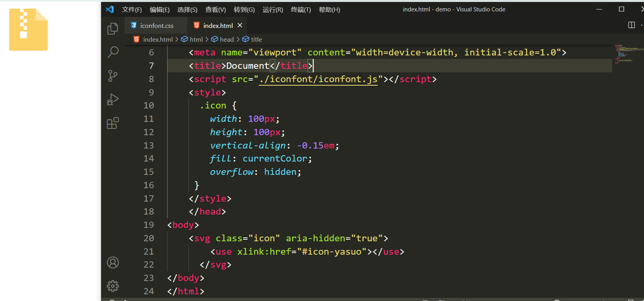Image resolution: width=644 pixels, height=301 pixels.
Task: Open Run and Debug view
Action: (x=113, y=99)
